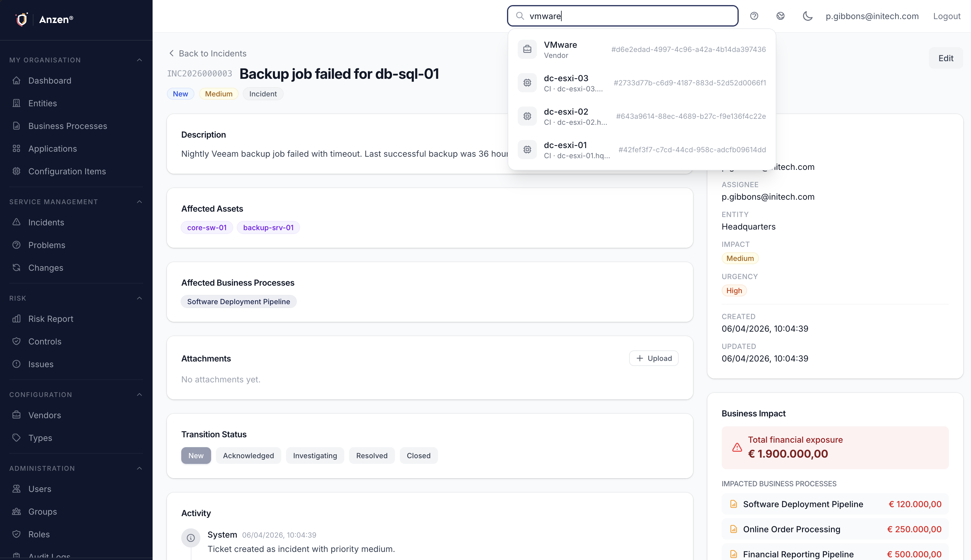Collapse the ADMINISTRATION sidebar group
The image size is (971, 560).
[x=139, y=468]
